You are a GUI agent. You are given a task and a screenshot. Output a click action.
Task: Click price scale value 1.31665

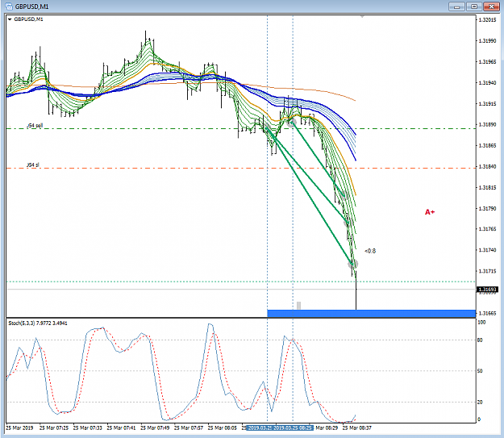487,313
